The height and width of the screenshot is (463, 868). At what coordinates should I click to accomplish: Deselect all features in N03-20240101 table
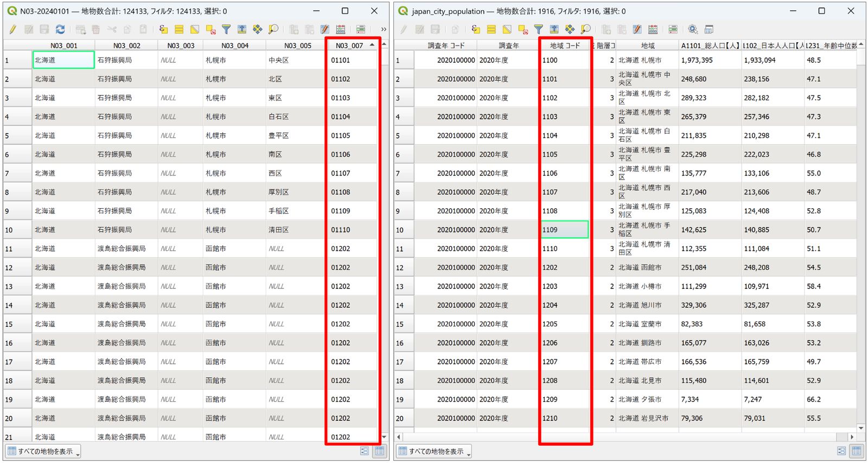point(210,29)
